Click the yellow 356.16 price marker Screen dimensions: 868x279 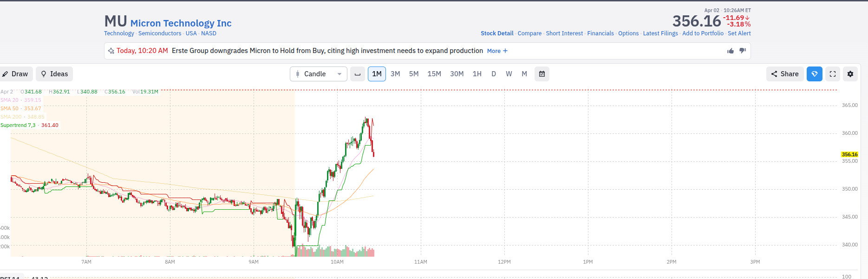(849, 154)
